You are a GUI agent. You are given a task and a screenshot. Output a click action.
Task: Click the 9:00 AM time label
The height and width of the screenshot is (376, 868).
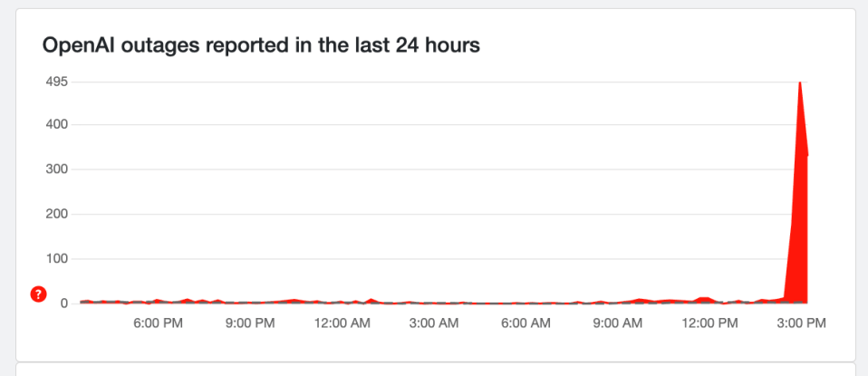[x=618, y=323]
